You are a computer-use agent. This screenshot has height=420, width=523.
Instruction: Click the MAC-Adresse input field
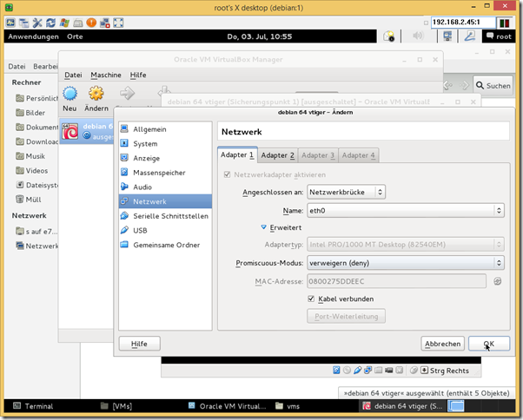[396, 281]
